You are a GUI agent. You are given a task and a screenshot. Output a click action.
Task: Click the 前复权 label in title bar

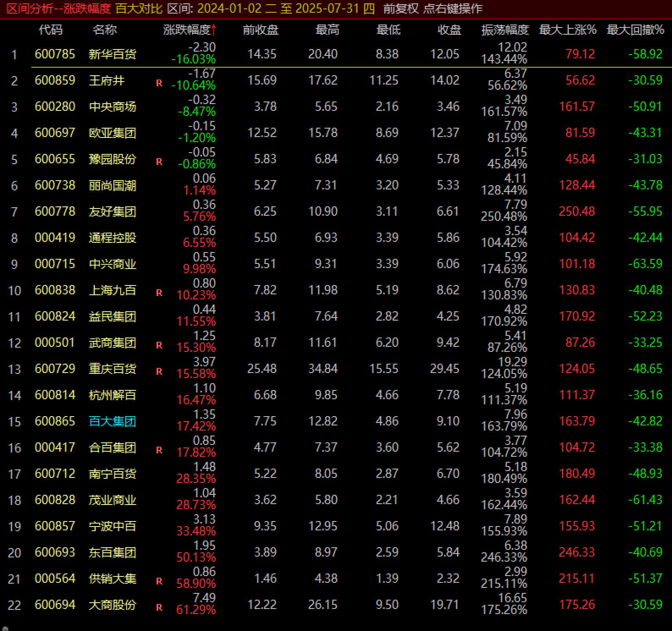pyautogui.click(x=401, y=8)
